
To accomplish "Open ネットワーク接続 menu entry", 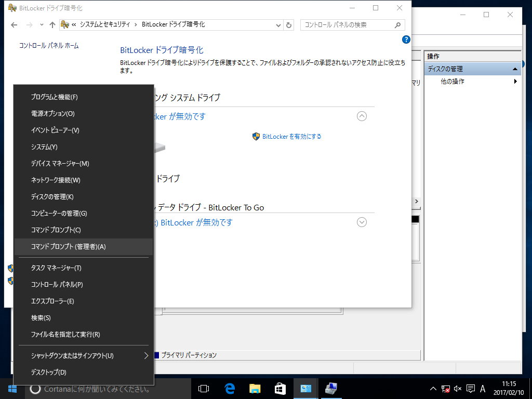I will coord(84,180).
